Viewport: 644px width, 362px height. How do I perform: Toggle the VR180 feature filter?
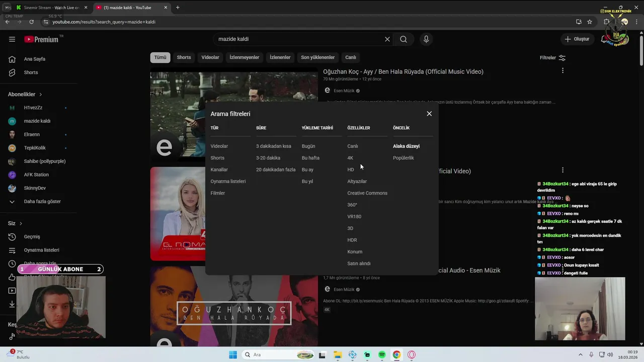(354, 217)
